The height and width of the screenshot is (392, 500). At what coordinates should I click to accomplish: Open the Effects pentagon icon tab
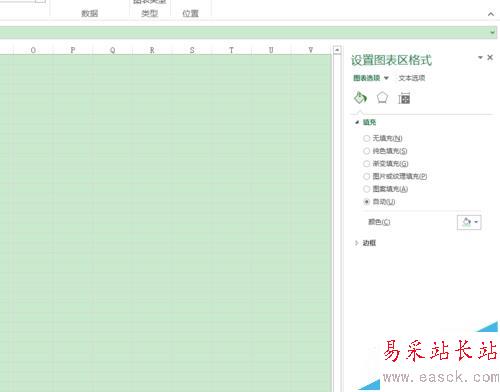[382, 98]
